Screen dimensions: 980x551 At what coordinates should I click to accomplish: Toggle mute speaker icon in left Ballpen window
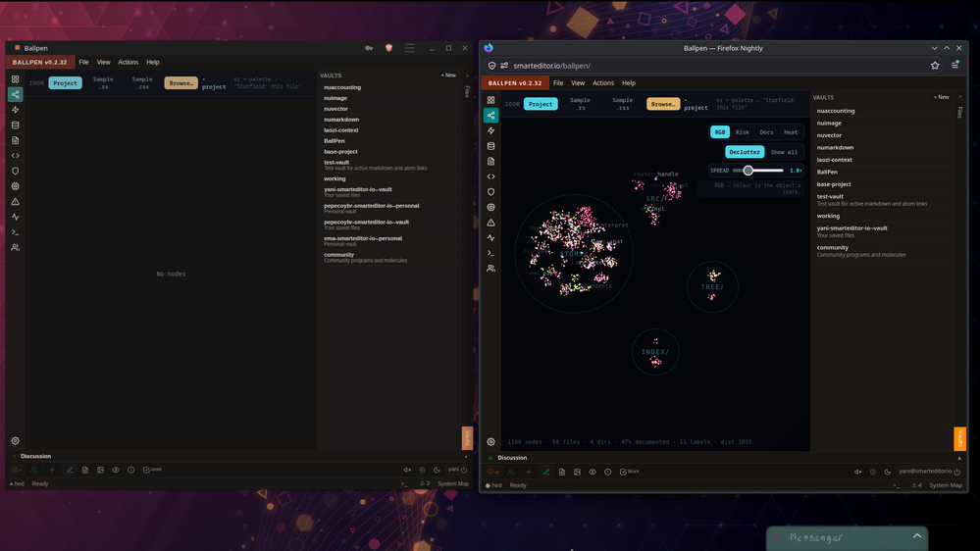point(407,470)
